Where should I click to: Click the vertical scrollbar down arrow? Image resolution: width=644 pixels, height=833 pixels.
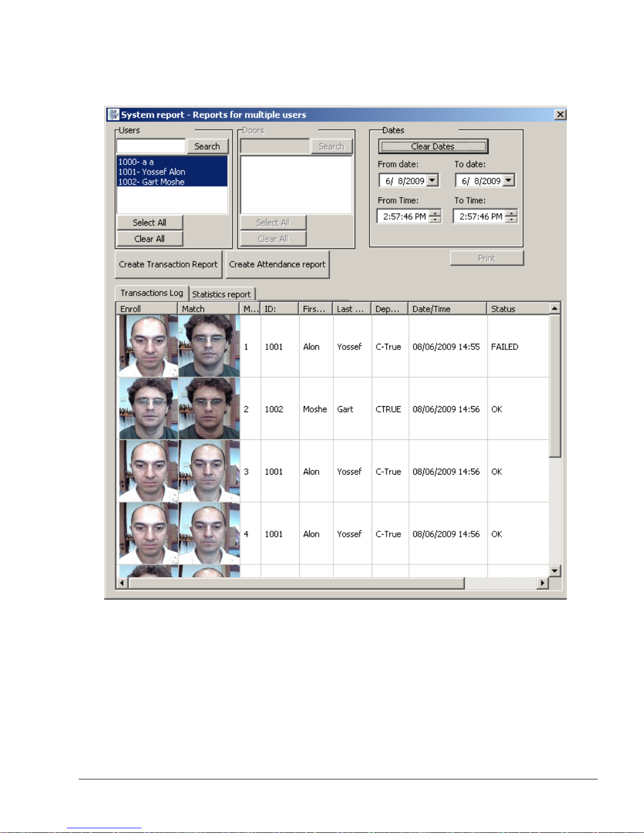click(555, 571)
